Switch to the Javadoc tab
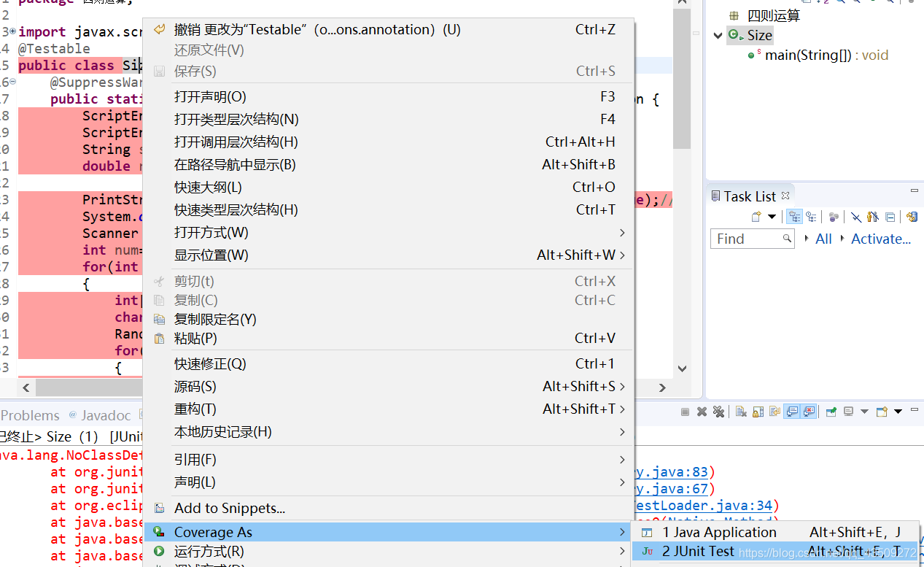 pyautogui.click(x=99, y=415)
